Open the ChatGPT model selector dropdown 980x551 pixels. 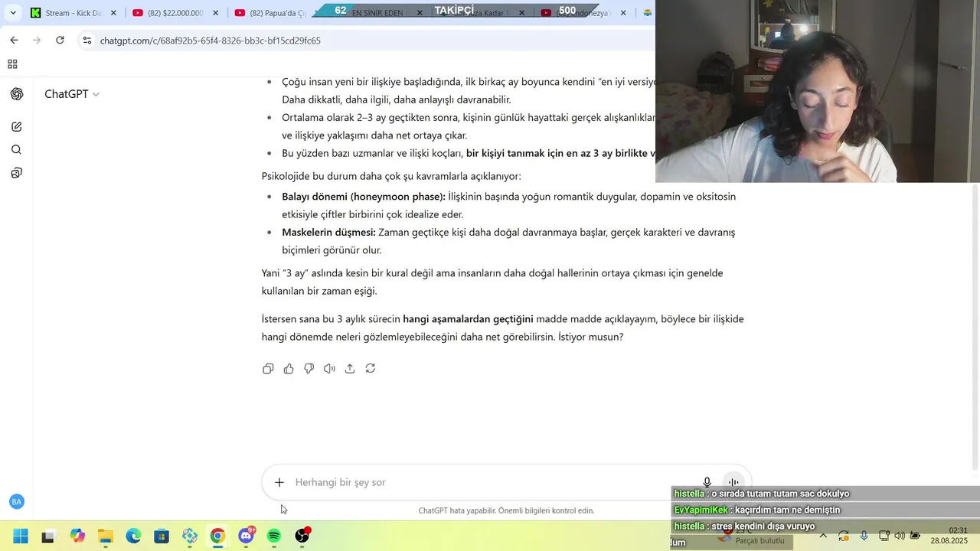[x=72, y=94]
